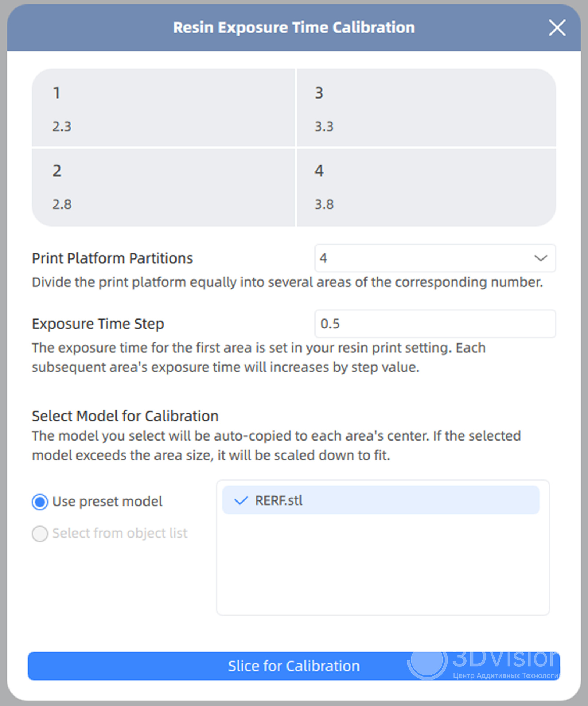Screen dimensions: 588x706
Task: Select platform area 3 with 3.3 exposure
Action: [426, 108]
